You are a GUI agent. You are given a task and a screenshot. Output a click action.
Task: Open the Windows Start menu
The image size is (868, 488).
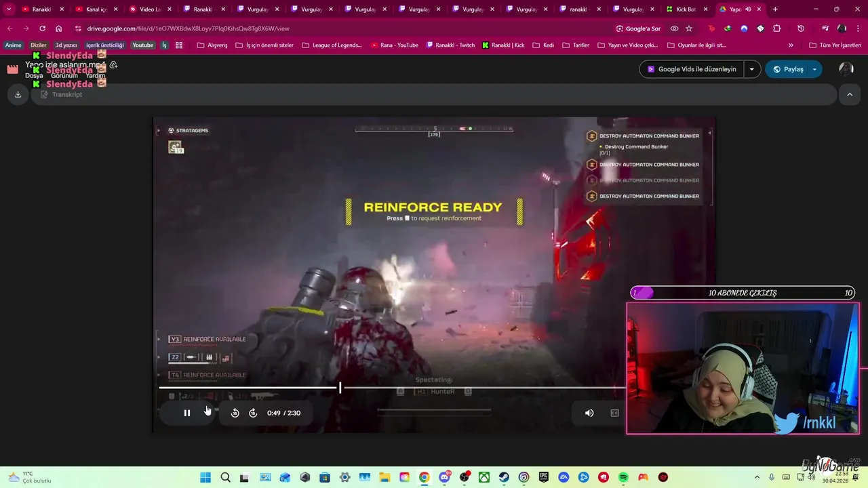205,477
